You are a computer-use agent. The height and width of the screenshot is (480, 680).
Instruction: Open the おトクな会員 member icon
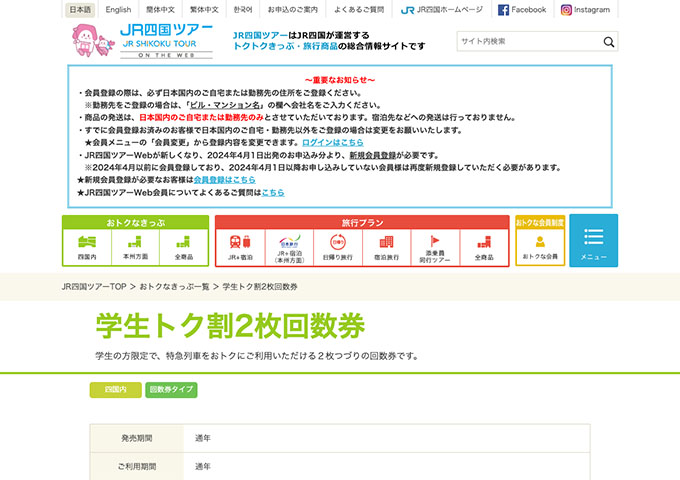point(540,247)
